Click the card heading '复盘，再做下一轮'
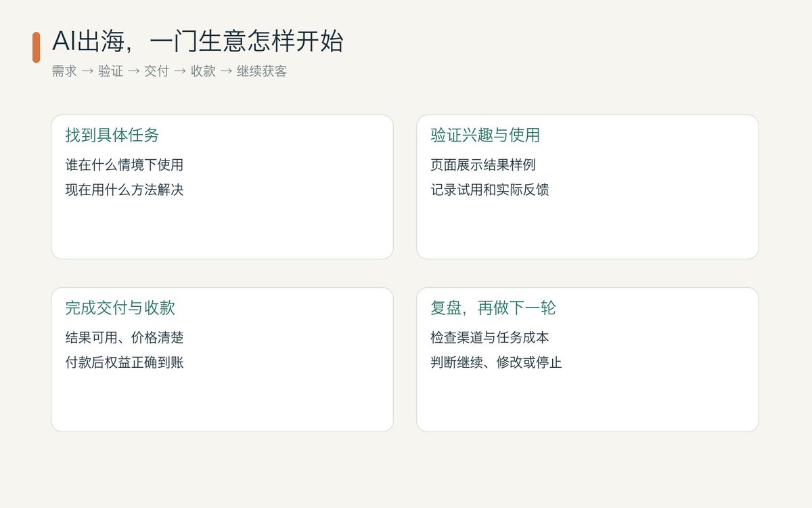 pyautogui.click(x=493, y=308)
